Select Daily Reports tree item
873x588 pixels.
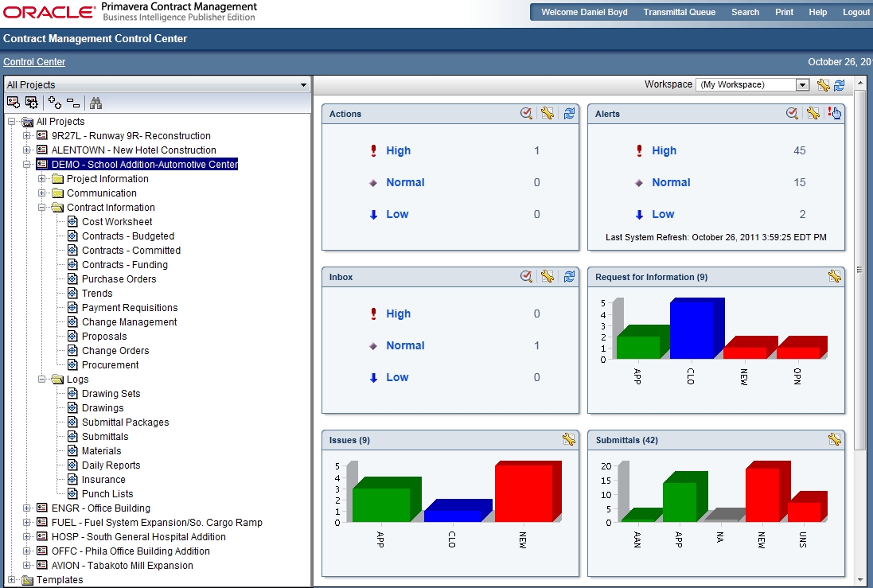tap(111, 465)
